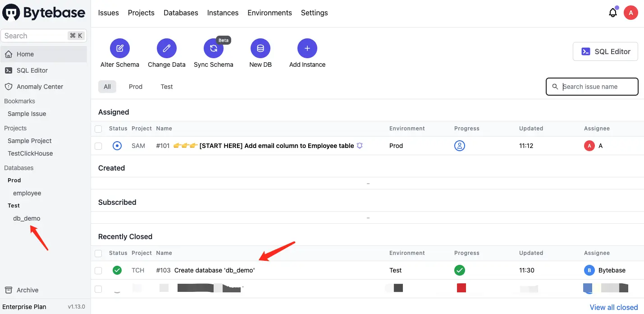
Task: Check the box for issue #103
Action: coord(98,270)
